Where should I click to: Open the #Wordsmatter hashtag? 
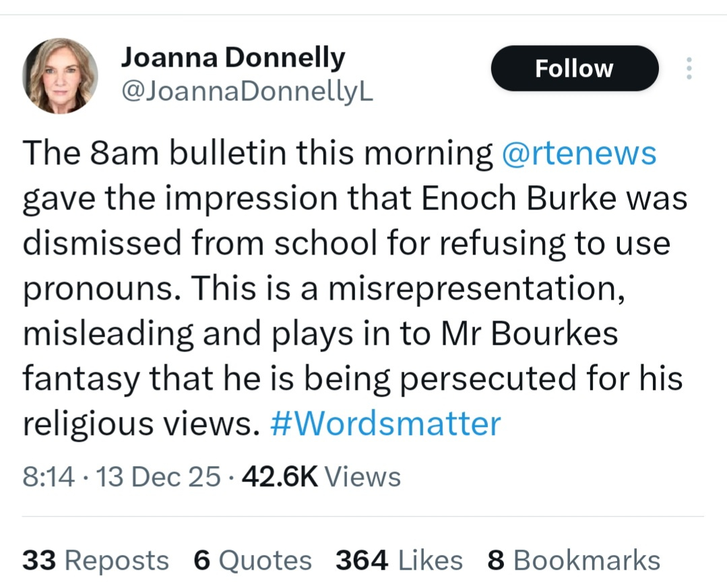tap(385, 424)
